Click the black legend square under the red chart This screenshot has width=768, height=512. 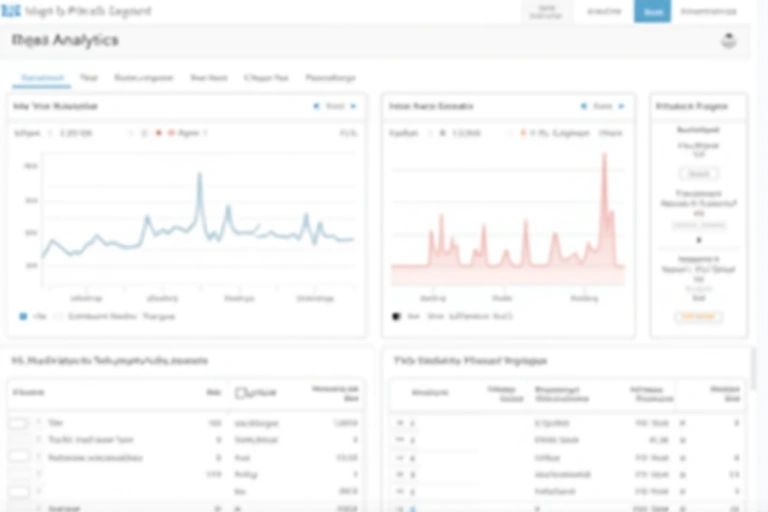(x=398, y=316)
